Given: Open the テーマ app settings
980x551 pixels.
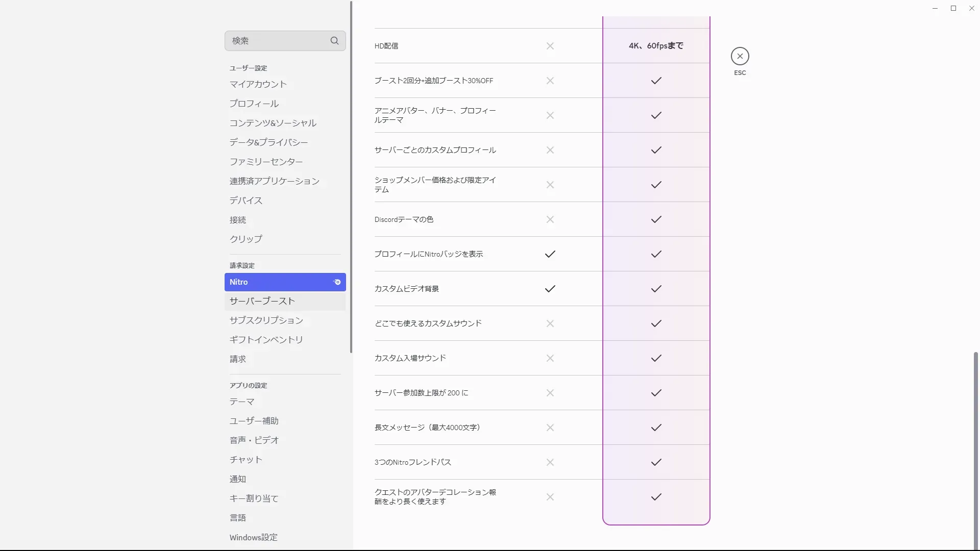Looking at the screenshot, I should pyautogui.click(x=241, y=402).
